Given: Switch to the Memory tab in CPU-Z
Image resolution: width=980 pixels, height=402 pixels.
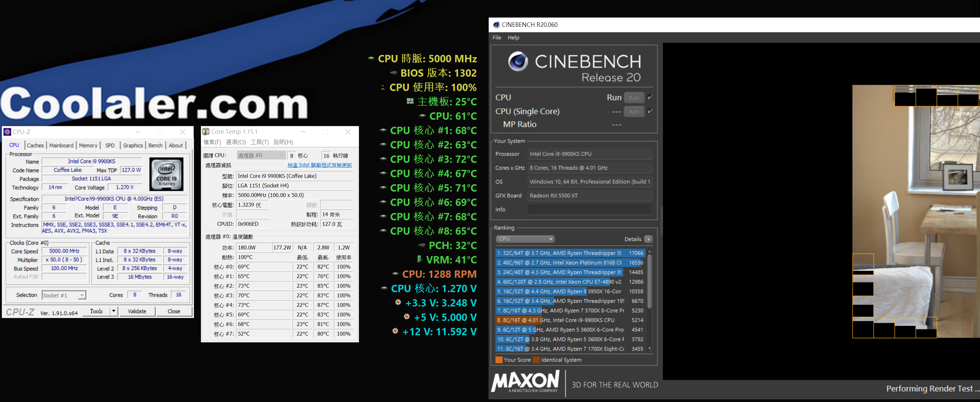Looking at the screenshot, I should 88,145.
